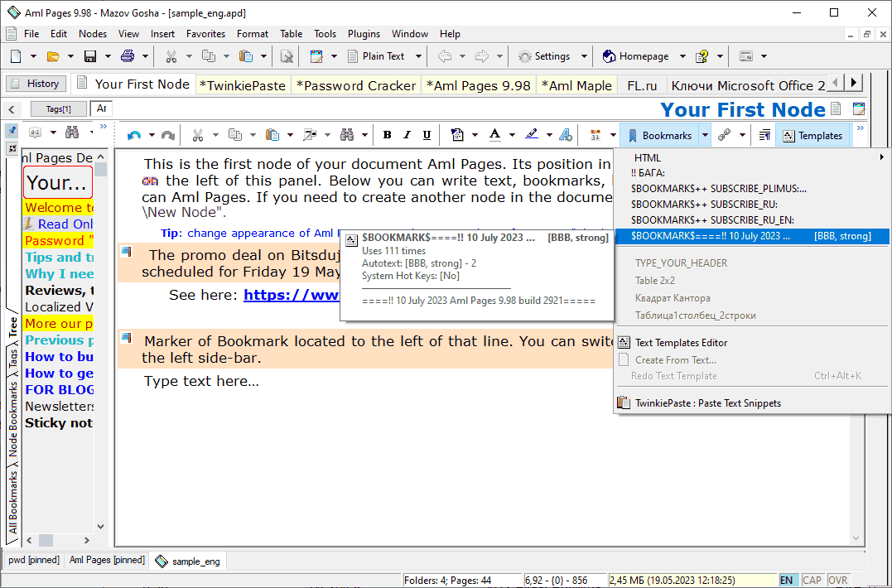
Task: Select TwinkiePaste : Paste Text Snippets
Action: (x=707, y=403)
